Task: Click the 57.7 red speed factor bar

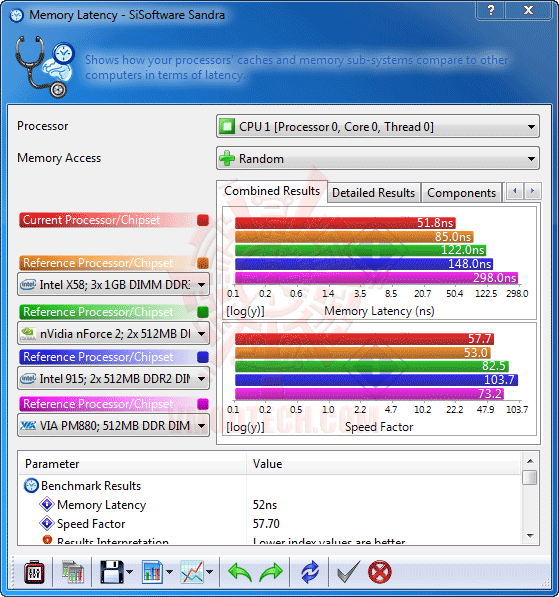Action: click(x=364, y=338)
